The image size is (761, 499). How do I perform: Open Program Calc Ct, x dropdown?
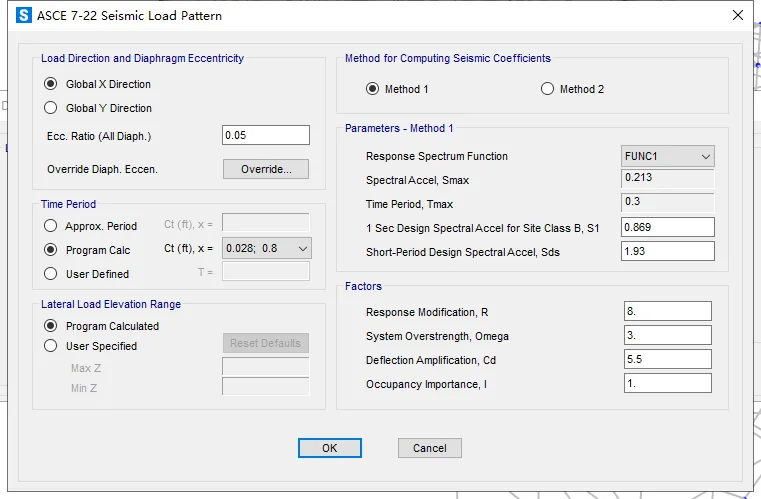[266, 249]
